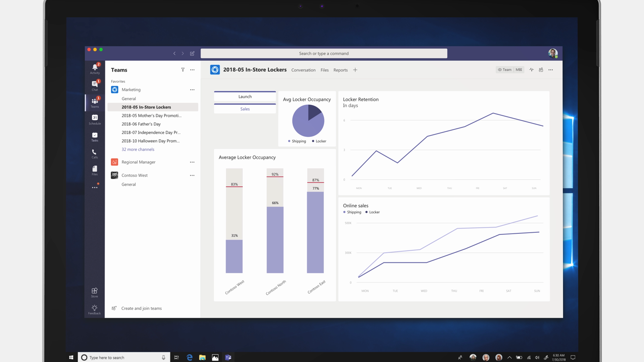The height and width of the screenshot is (362, 644).
Task: Click the Contoso West team icon
Action: (x=115, y=175)
